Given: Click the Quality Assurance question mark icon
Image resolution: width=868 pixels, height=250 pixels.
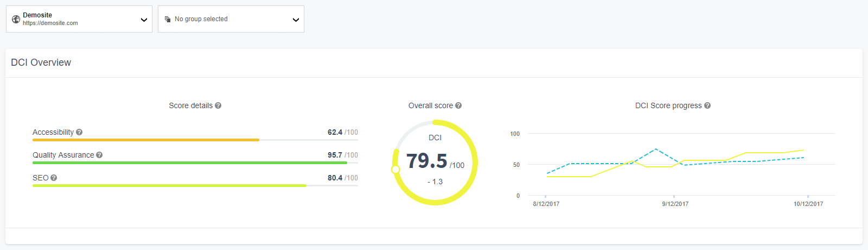Looking at the screenshot, I should pos(99,155).
